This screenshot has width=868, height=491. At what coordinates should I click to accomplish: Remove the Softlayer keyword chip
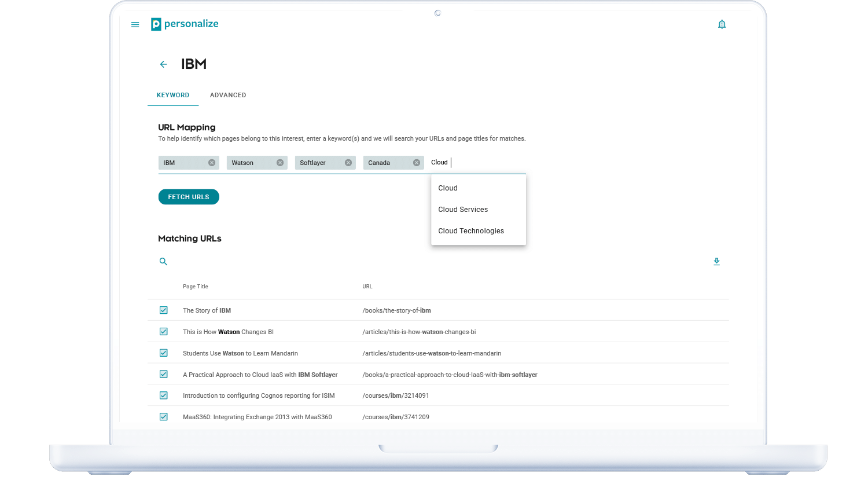pyautogui.click(x=348, y=163)
